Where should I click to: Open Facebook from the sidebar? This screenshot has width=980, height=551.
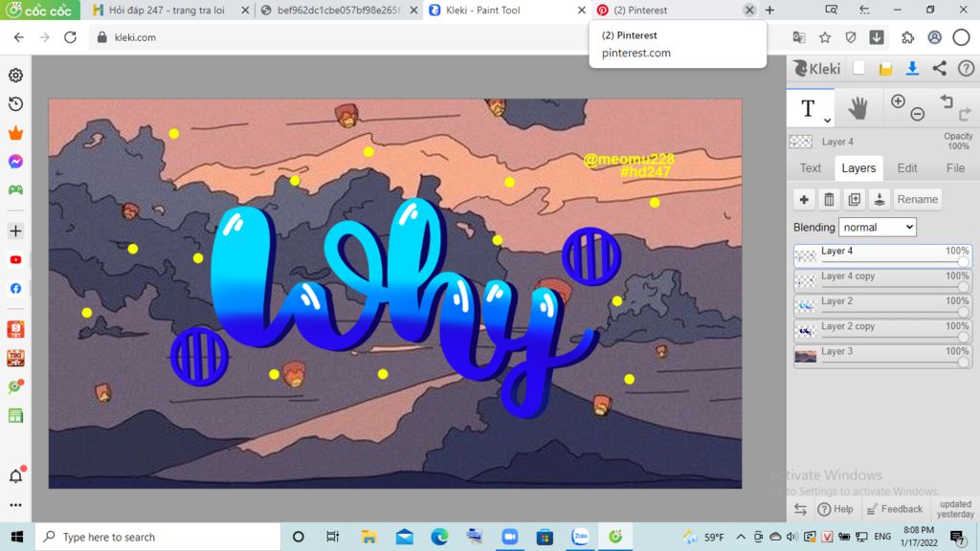point(15,288)
